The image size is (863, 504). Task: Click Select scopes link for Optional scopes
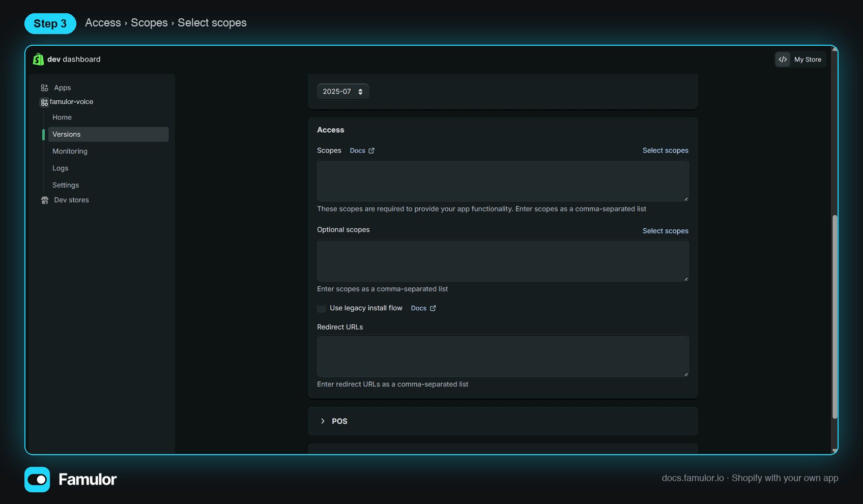(x=665, y=231)
